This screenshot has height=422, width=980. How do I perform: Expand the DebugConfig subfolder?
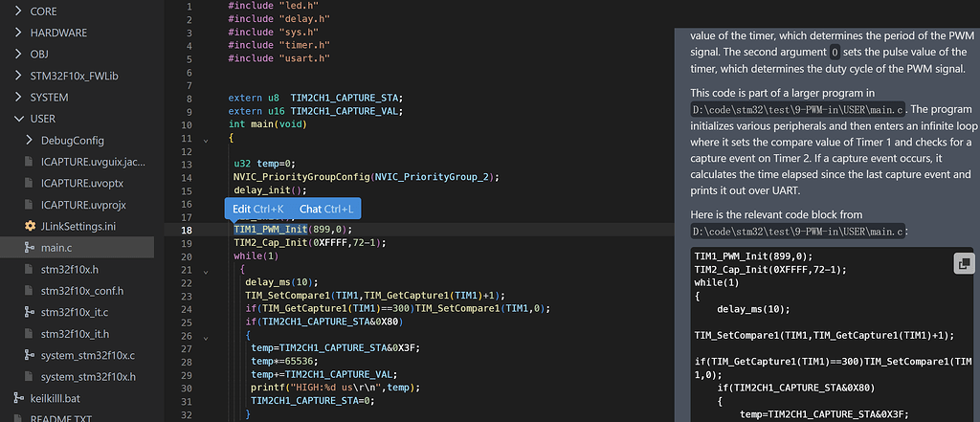click(29, 140)
